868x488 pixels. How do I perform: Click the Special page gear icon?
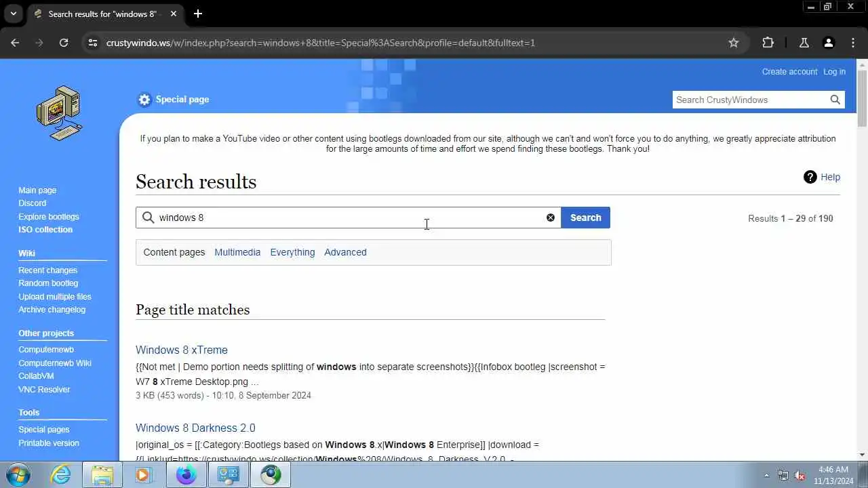[144, 100]
